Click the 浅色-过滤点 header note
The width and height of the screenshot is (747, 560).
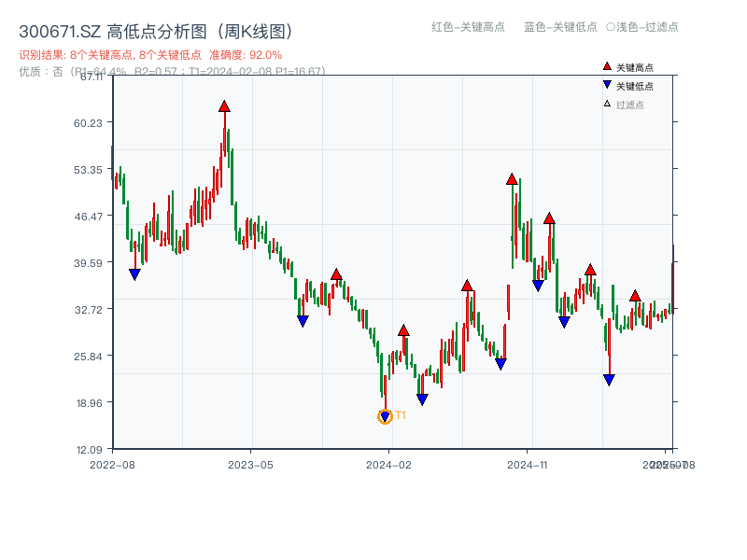click(642, 27)
